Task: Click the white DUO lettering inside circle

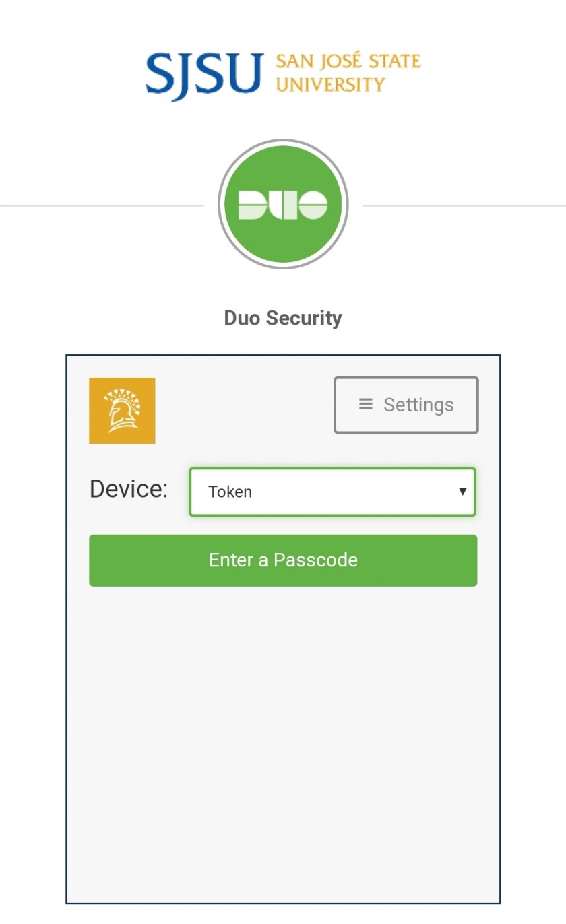Action: (283, 205)
